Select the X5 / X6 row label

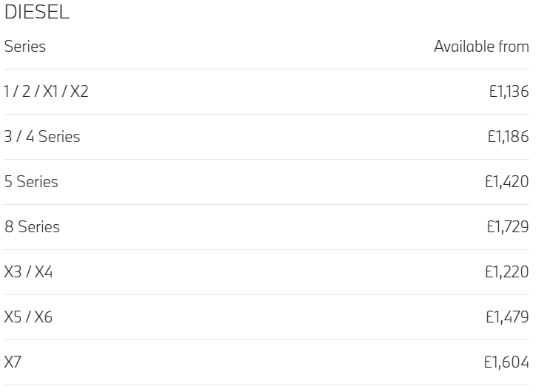click(x=28, y=317)
